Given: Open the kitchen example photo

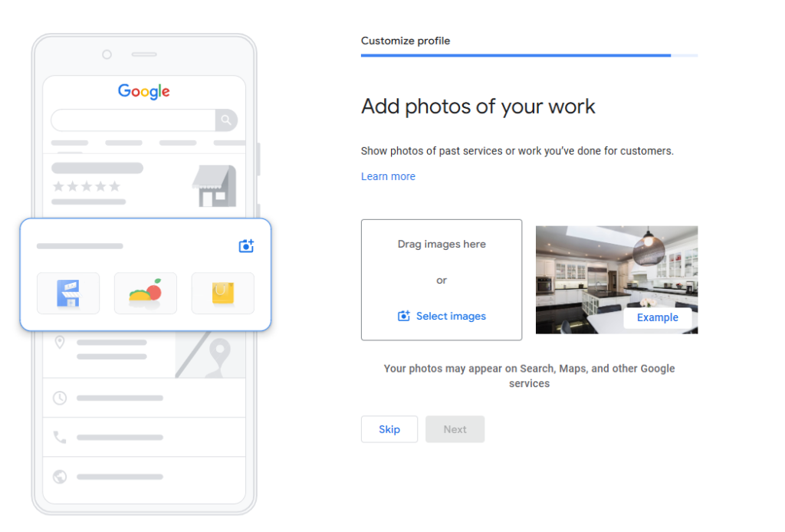Looking at the screenshot, I should pos(616,279).
